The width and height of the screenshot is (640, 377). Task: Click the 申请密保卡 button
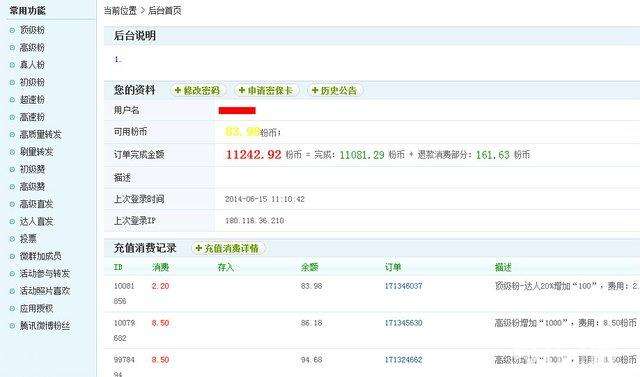pyautogui.click(x=267, y=90)
